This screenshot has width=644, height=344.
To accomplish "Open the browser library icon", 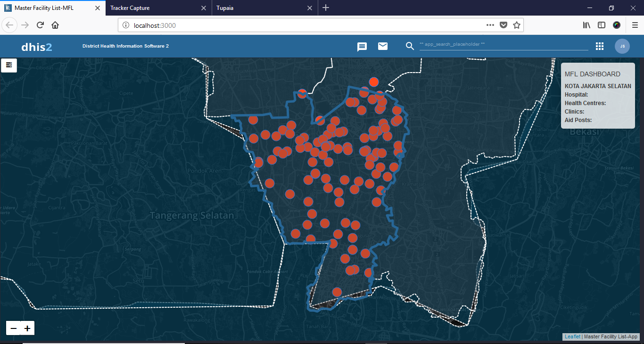I will pyautogui.click(x=586, y=25).
